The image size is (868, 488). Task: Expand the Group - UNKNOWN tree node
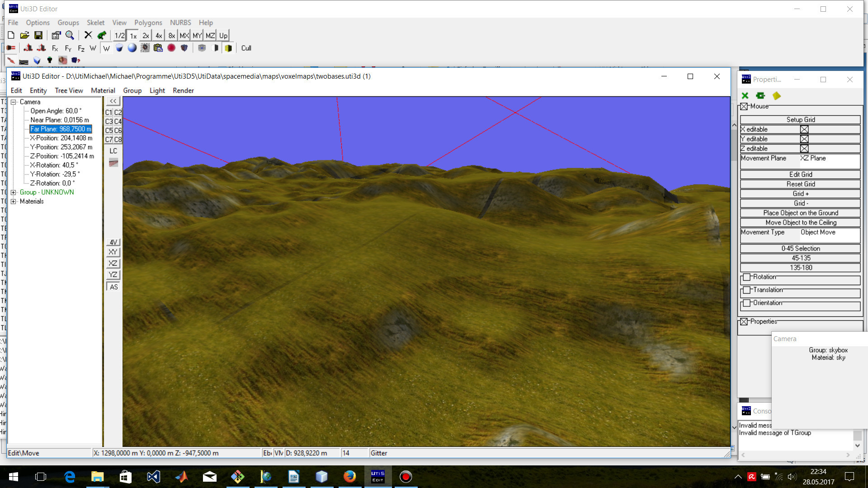pyautogui.click(x=14, y=192)
